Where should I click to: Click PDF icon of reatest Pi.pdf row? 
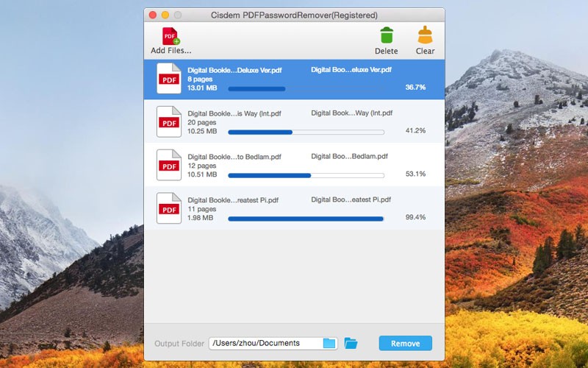(x=169, y=208)
